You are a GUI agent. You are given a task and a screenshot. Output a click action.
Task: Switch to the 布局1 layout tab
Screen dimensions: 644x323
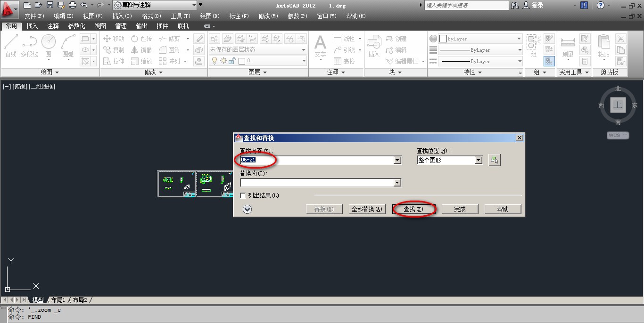58,299
